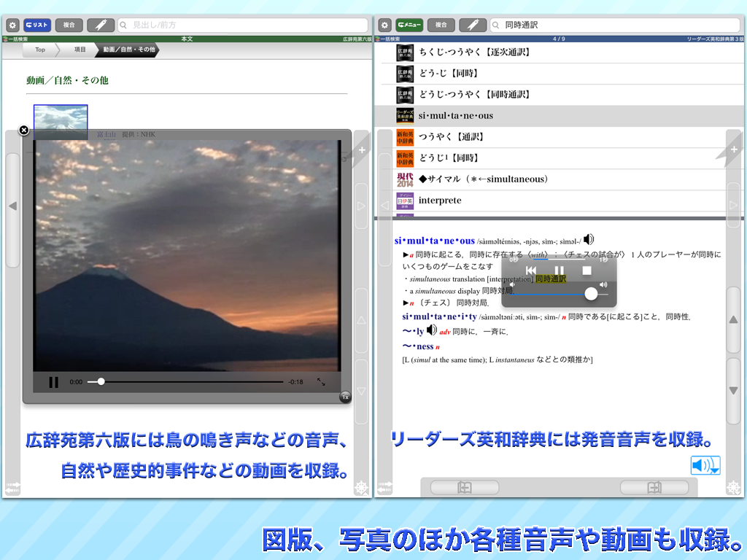Rewind the pronunciation audio to start
The height and width of the screenshot is (560, 747).
click(531, 271)
